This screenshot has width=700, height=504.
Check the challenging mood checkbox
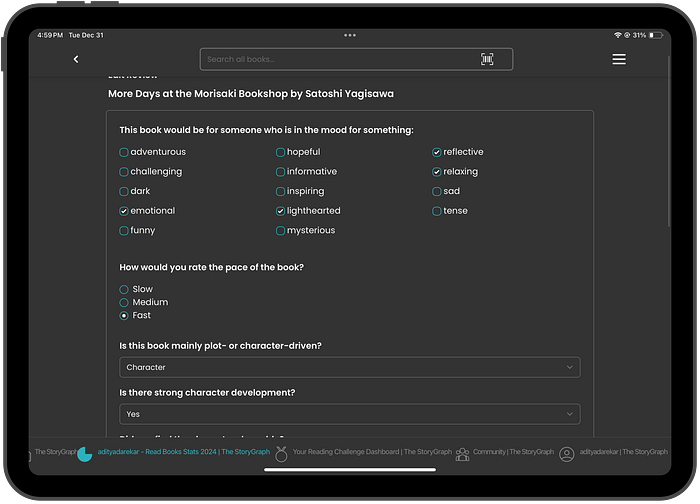tap(124, 172)
